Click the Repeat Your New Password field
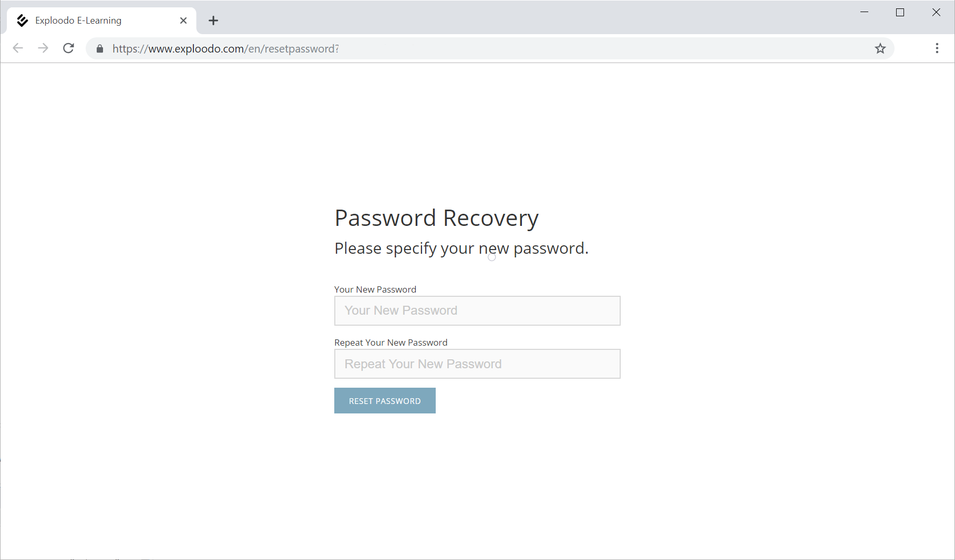This screenshot has height=560, width=955. point(477,364)
